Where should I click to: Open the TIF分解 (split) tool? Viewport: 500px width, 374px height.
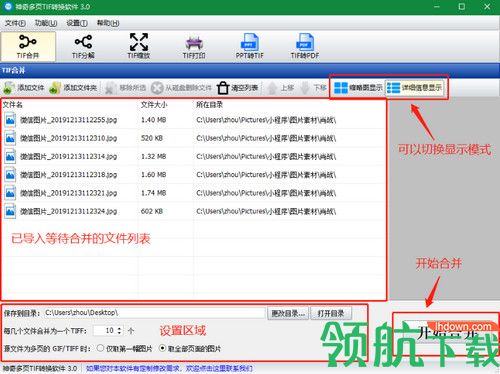[83, 47]
